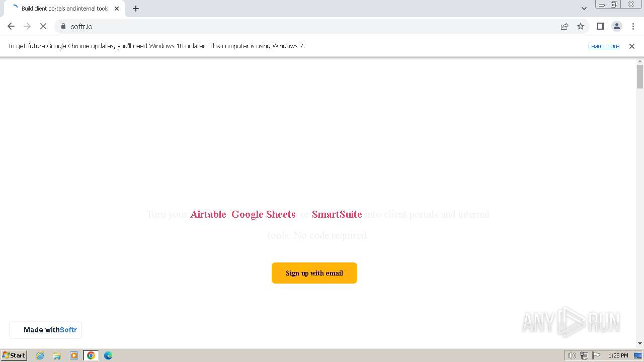Bookmark this tab with star
The image size is (644, 362).
pos(581,26)
